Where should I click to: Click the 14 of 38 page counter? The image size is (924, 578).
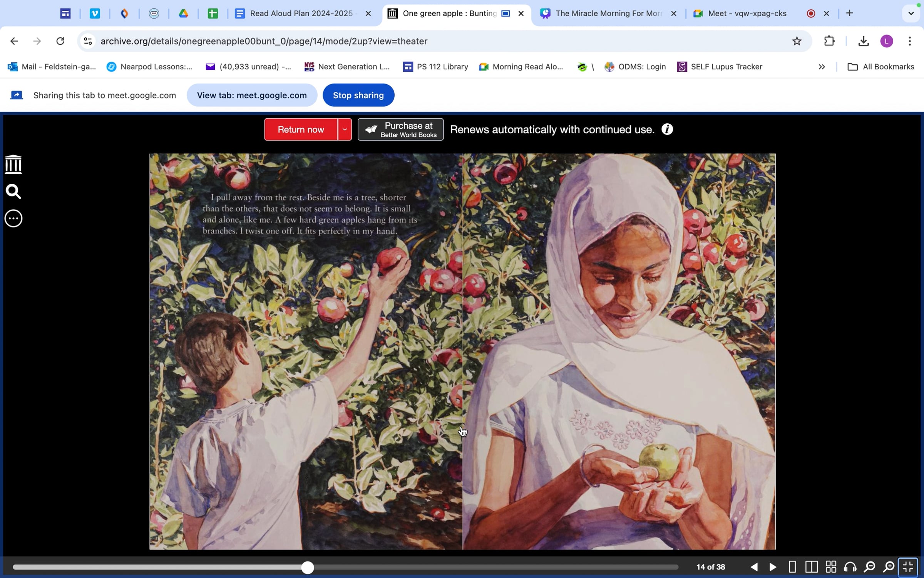click(711, 567)
